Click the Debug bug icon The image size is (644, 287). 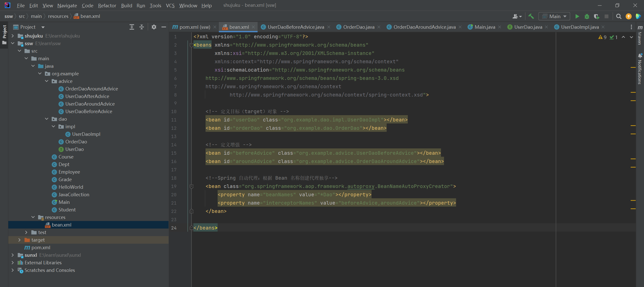point(587,16)
